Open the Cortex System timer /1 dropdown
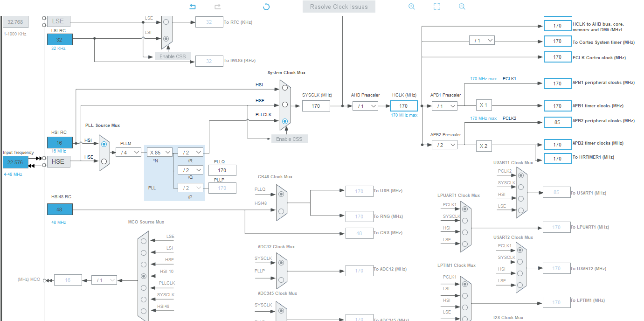644x321 pixels. coord(481,41)
